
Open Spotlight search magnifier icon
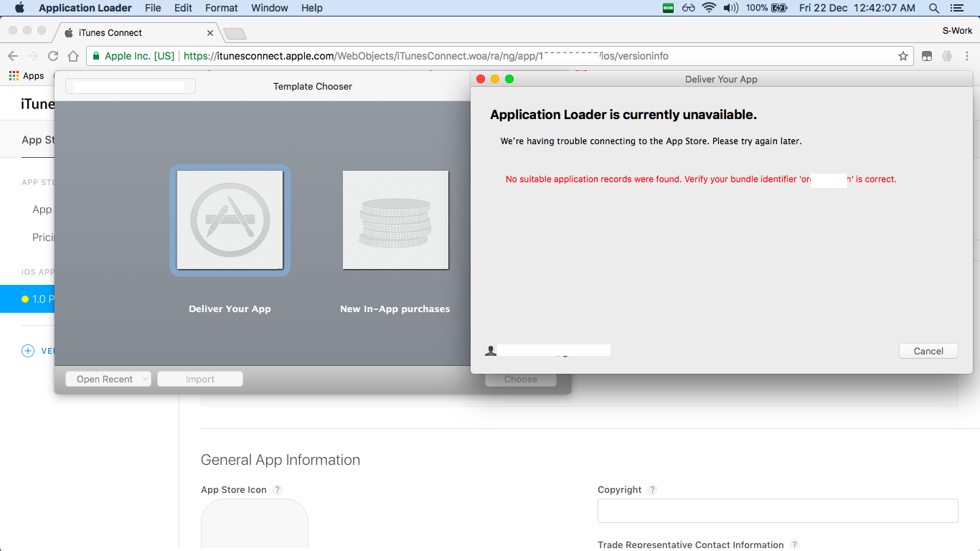click(934, 8)
